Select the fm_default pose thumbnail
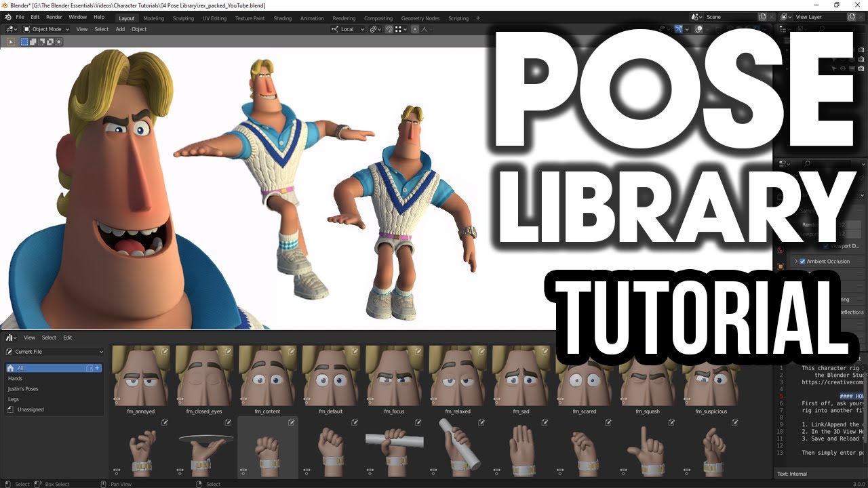 (x=331, y=376)
